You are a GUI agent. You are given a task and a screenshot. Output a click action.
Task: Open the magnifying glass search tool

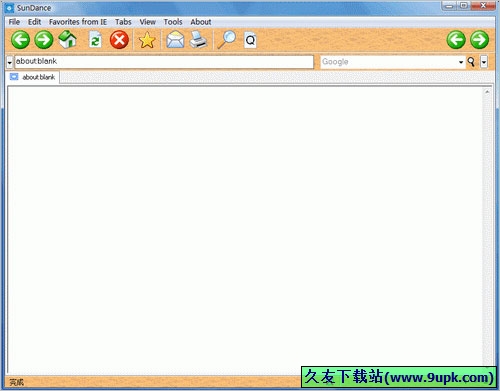227,40
